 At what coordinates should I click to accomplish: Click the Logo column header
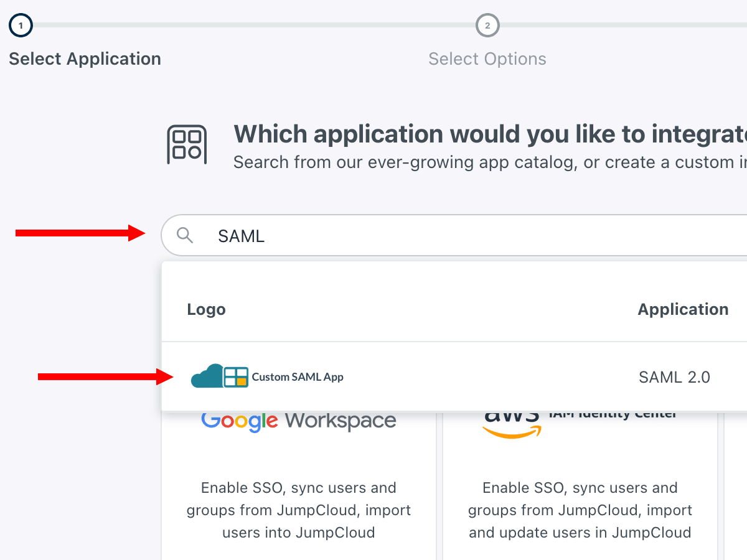pos(206,309)
